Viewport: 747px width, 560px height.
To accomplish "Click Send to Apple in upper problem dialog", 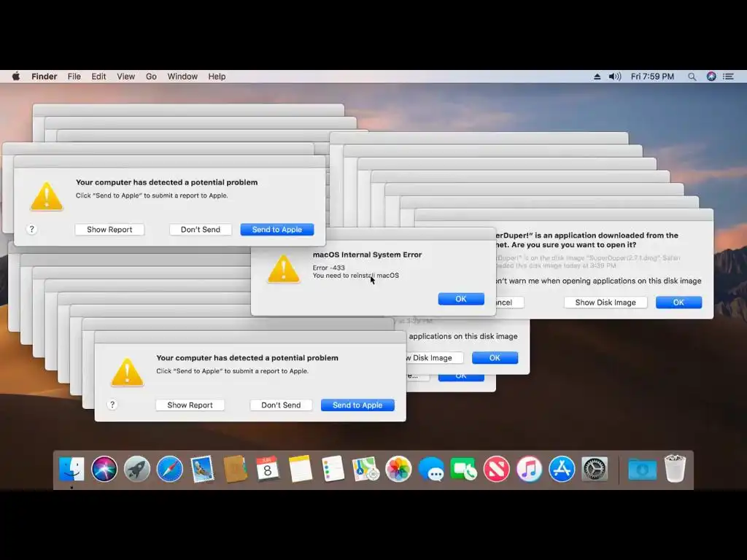I will coord(277,230).
